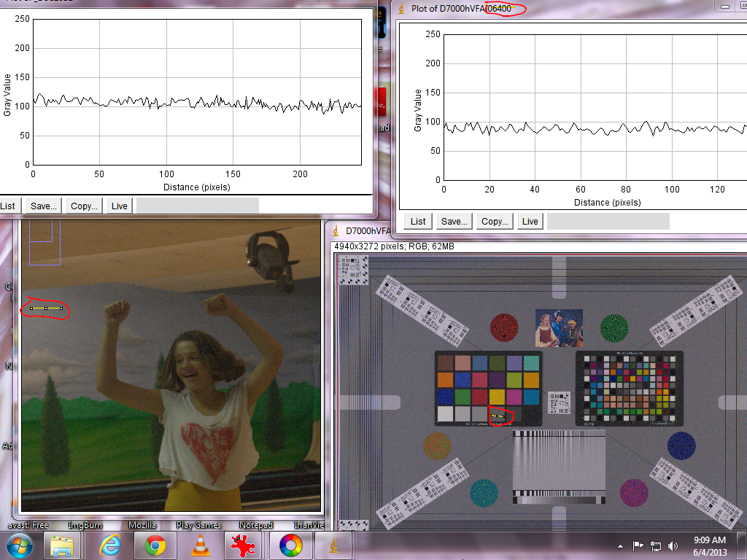This screenshot has width=747, height=560.
Task: Open the hidden icons arrow in the system tray
Action: (x=619, y=545)
